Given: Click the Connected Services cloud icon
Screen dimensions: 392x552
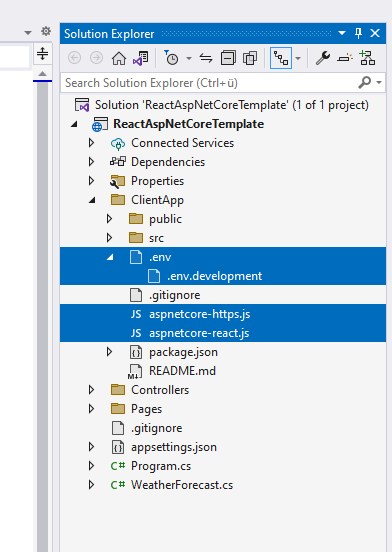Looking at the screenshot, I should [x=118, y=143].
